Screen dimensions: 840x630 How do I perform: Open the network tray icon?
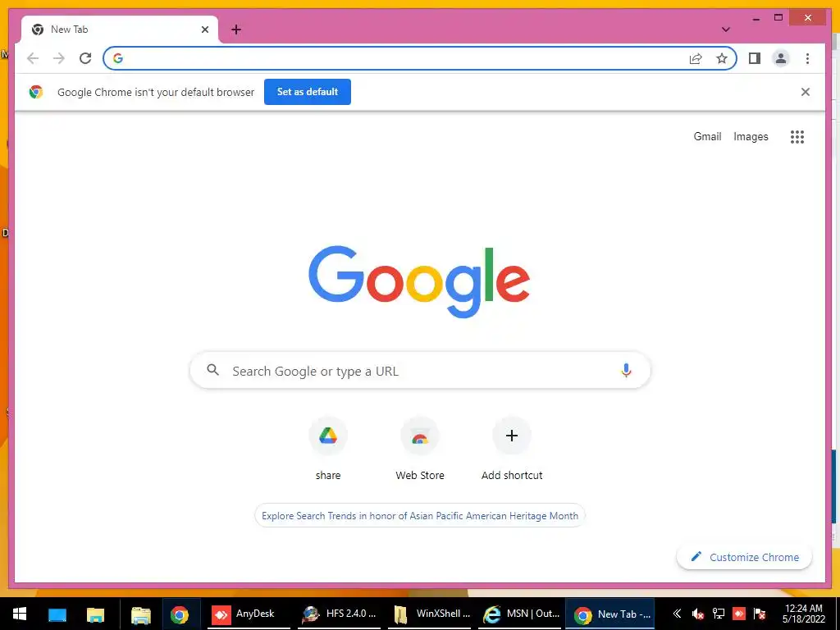pos(719,614)
